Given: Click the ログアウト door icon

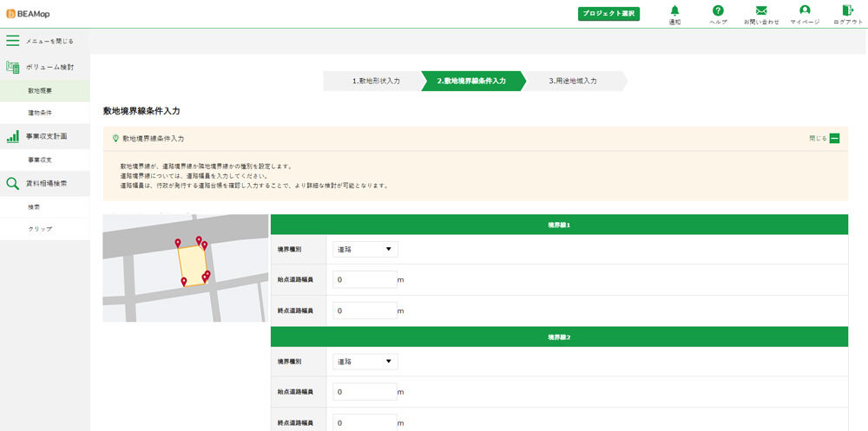Looking at the screenshot, I should pos(847,11).
